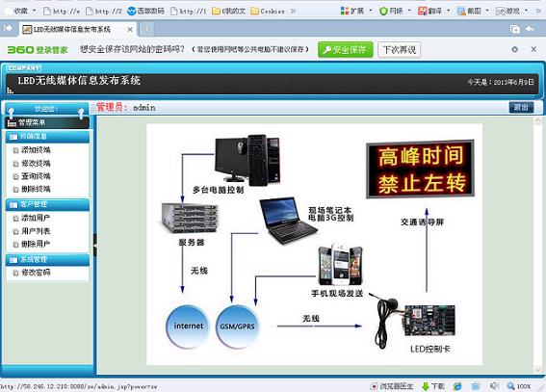The width and height of the screenshot is (546, 392).
Task: Open the 西部数码 bookmark
Action: 145,12
